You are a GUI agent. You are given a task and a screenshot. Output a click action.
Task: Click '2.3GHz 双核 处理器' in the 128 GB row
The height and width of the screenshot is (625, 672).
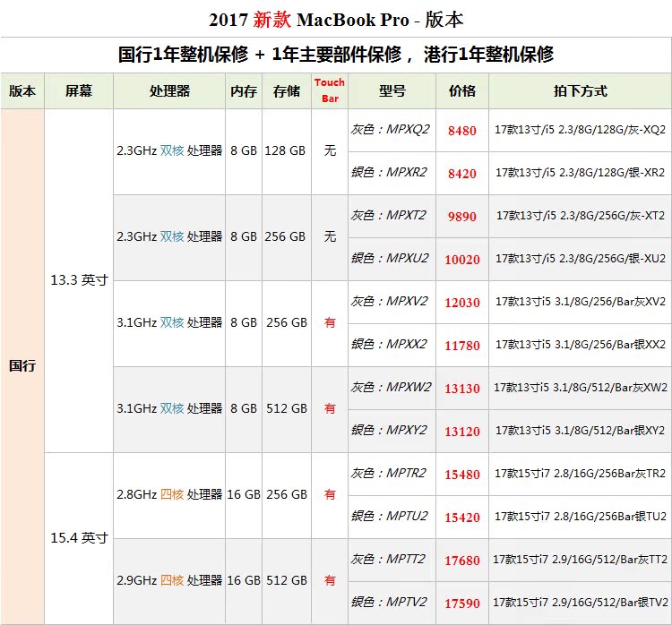tap(169, 150)
